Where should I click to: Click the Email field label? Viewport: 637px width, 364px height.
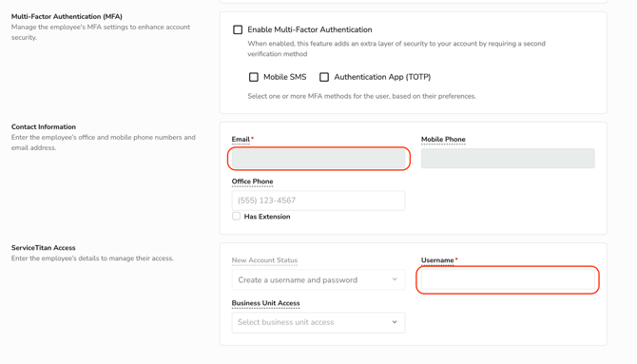click(241, 140)
